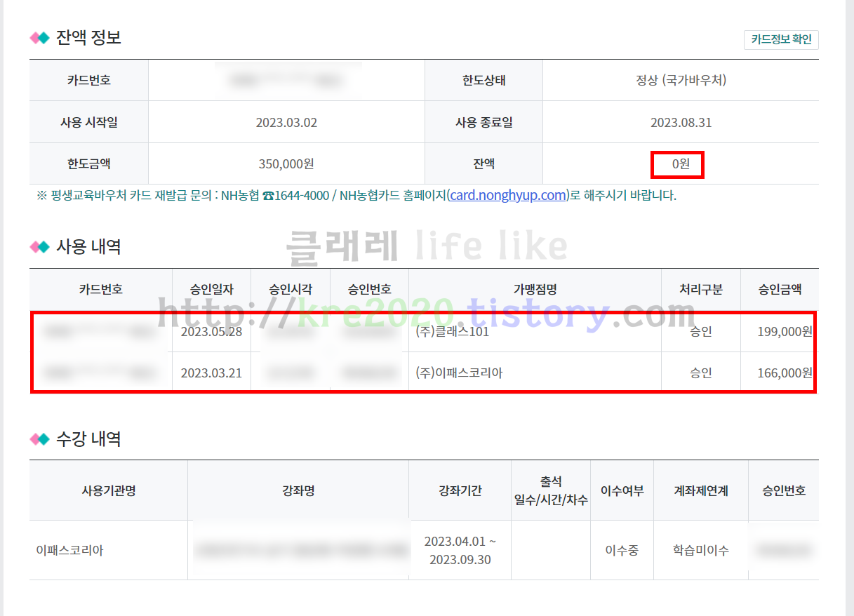
Task: Click 승인 status in the 클래스101 row
Action: (x=701, y=332)
